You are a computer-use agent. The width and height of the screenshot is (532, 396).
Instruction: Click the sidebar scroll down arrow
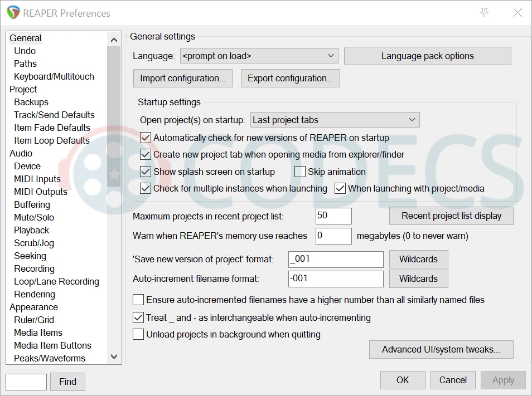tap(114, 356)
